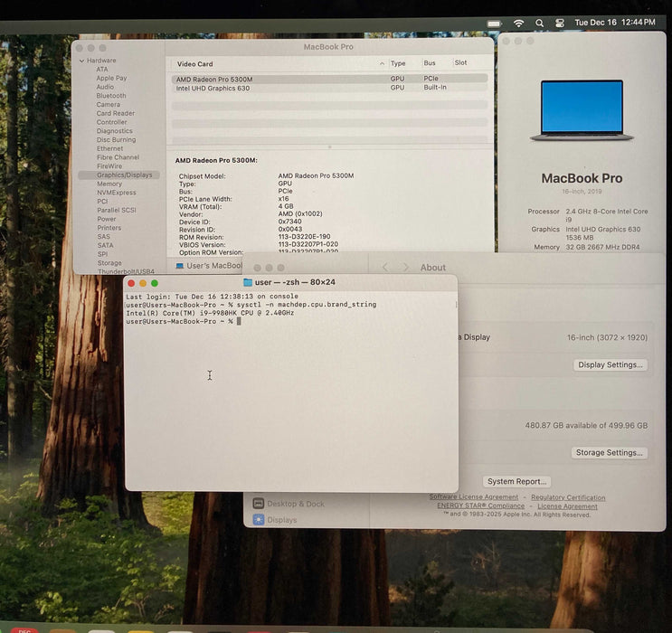Select Bluetooth in hardware list
672x633 pixels.
111,96
